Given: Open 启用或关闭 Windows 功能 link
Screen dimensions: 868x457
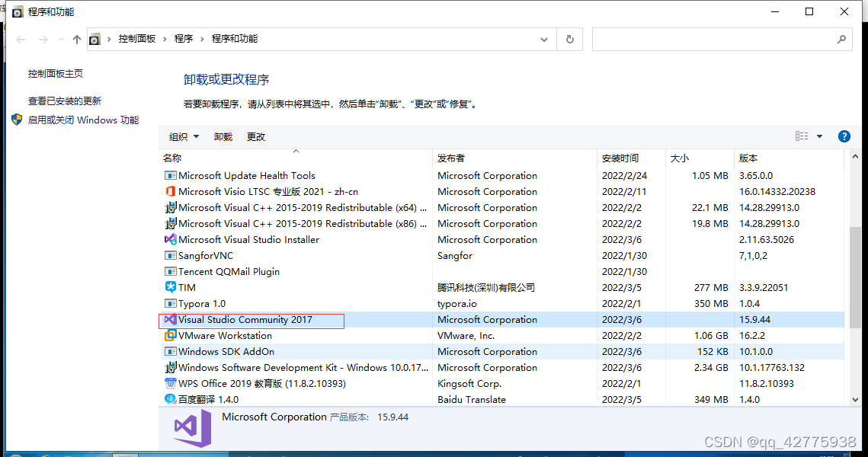Looking at the screenshot, I should 83,120.
